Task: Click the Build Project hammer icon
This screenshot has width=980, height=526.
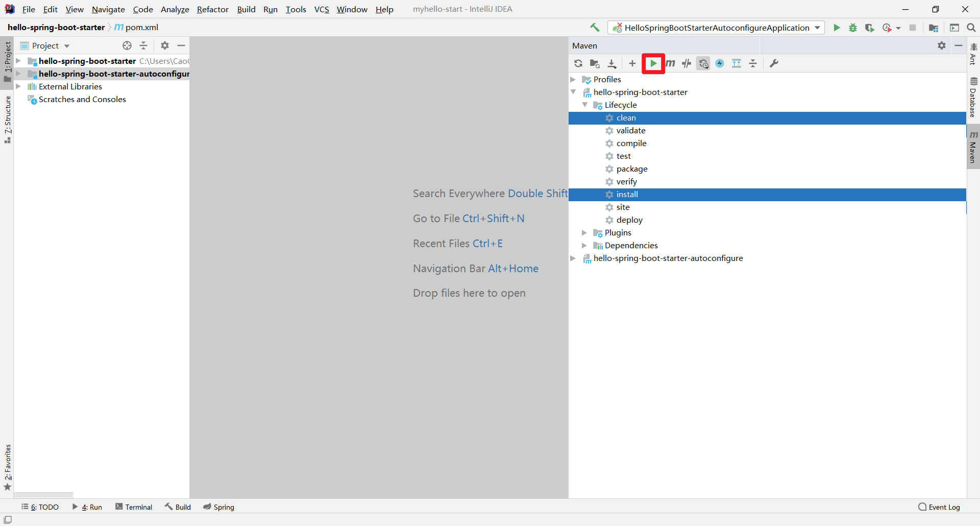Action: 595,28
